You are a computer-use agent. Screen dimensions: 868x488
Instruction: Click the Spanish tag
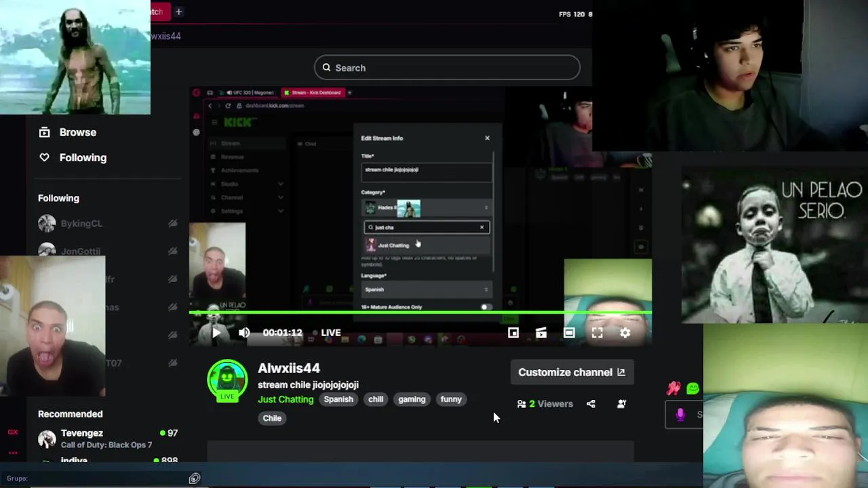(338, 399)
